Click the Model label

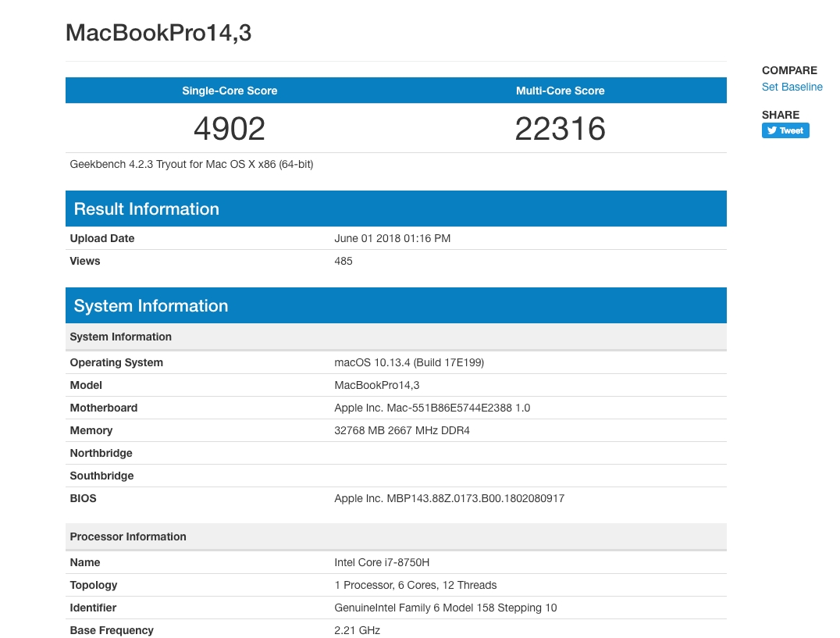click(x=86, y=385)
